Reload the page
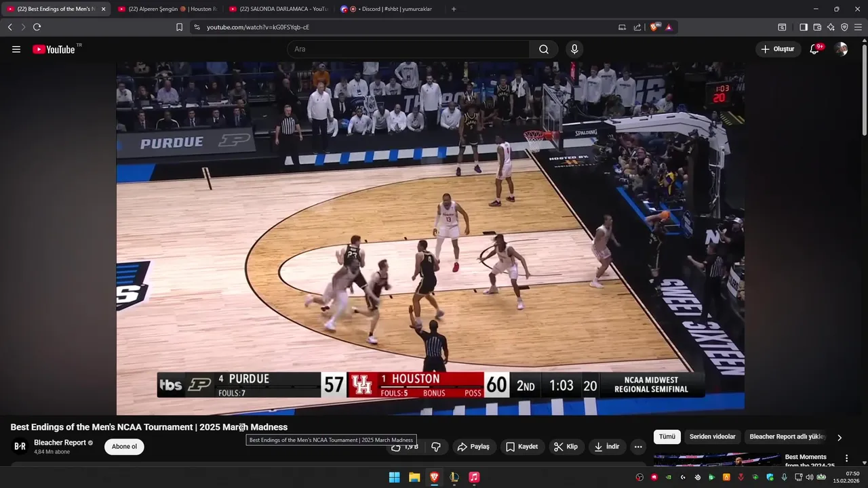Image resolution: width=868 pixels, height=488 pixels. click(x=37, y=27)
